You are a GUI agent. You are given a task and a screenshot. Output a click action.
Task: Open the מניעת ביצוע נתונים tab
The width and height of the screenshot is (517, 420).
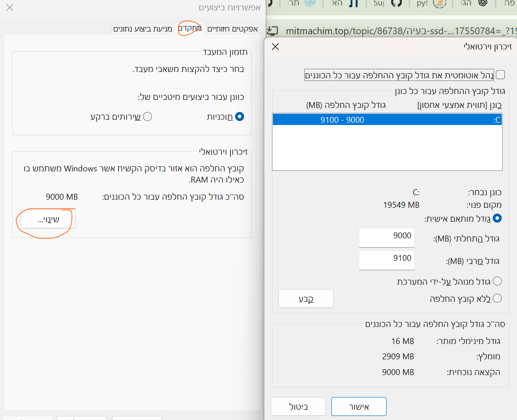(x=143, y=29)
